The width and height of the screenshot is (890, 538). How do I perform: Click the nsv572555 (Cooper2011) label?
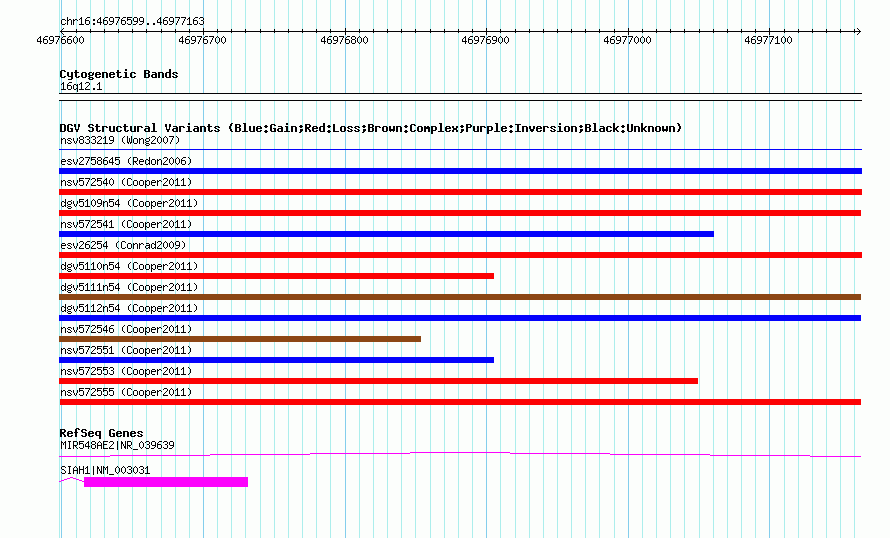click(x=126, y=392)
